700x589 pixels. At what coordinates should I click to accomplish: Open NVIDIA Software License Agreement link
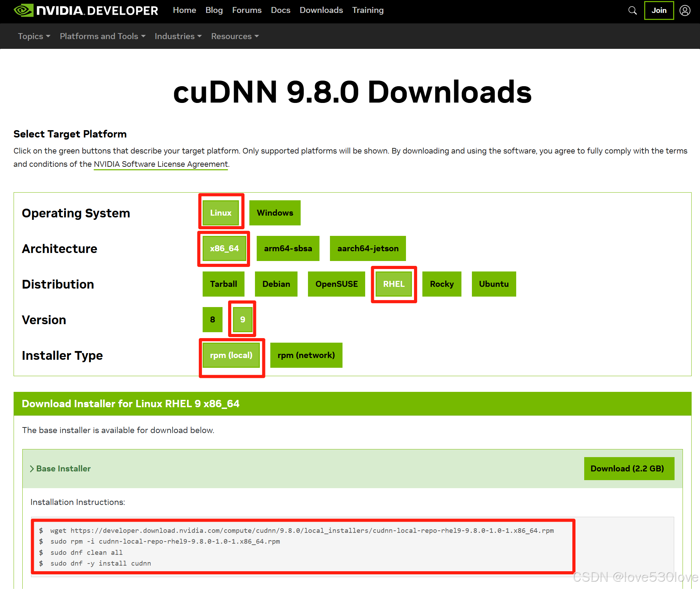(x=161, y=164)
